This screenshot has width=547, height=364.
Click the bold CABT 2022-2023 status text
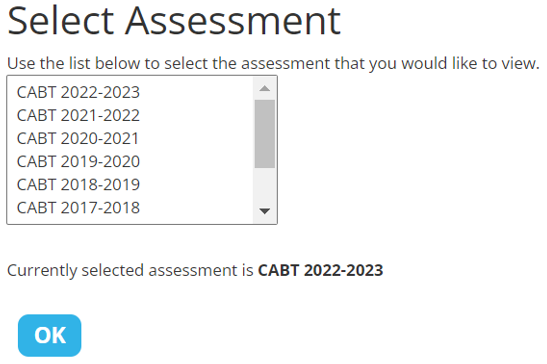320,270
